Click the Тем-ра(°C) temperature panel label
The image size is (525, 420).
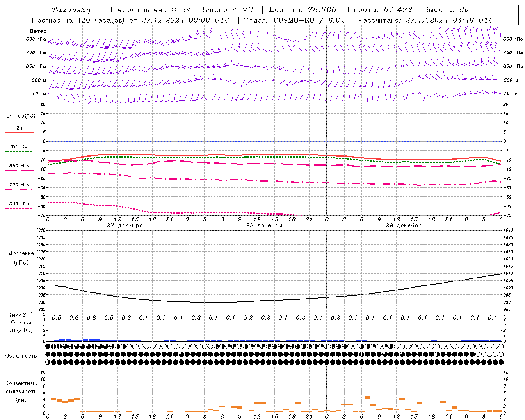tap(19, 116)
